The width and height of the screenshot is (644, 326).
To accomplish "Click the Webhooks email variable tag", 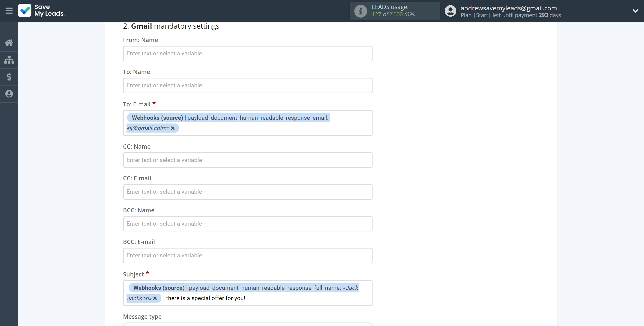I will pyautogui.click(x=228, y=123).
